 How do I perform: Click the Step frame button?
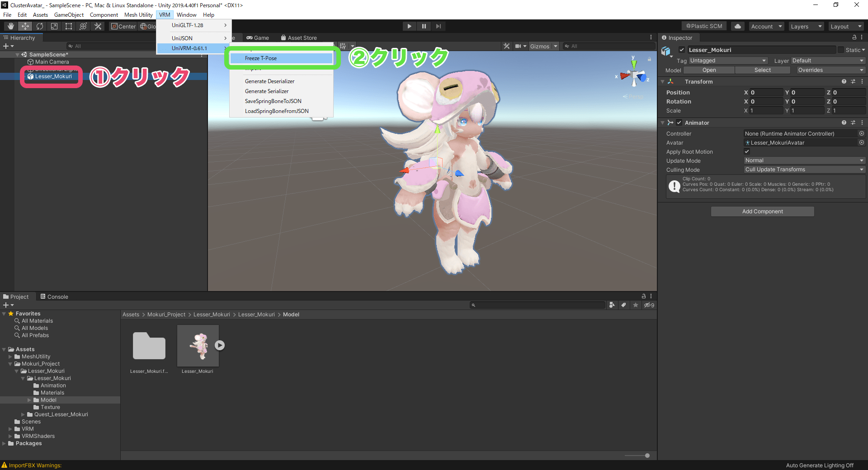438,26
